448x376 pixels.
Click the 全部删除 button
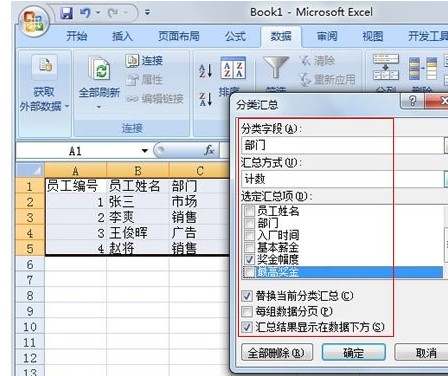pos(277,352)
